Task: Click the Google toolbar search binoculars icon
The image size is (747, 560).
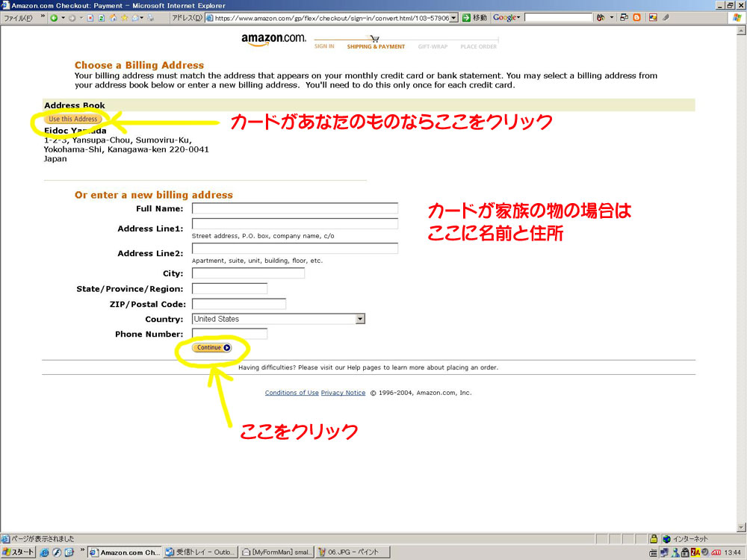Action: click(601, 18)
